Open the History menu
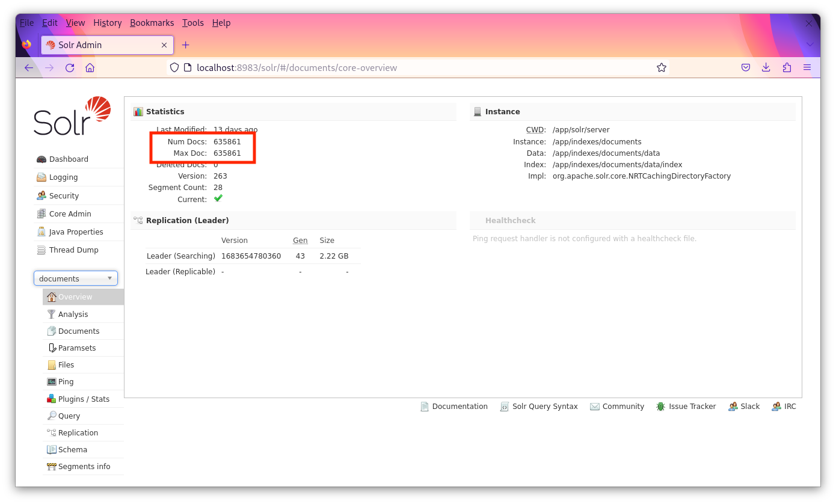The height and width of the screenshot is (504, 836). 108,23
